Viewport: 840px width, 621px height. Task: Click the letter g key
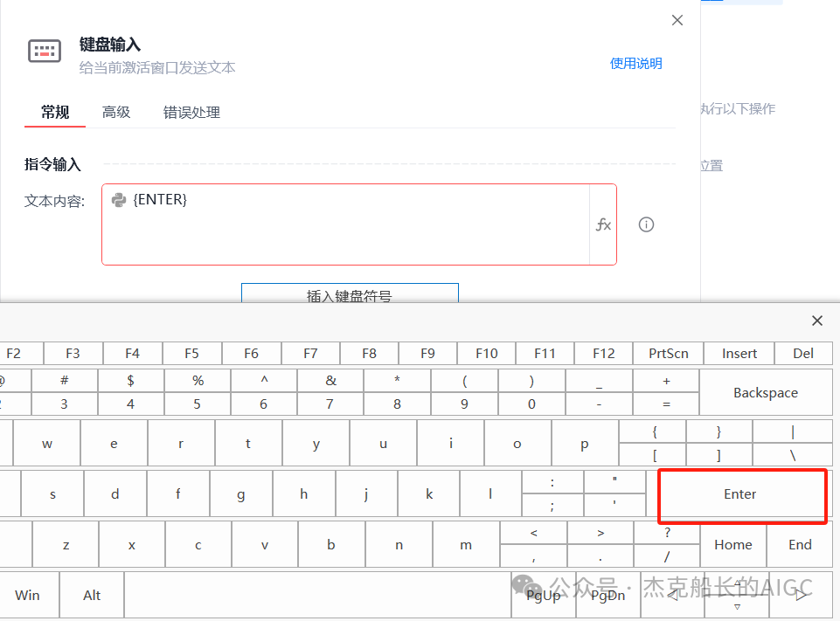(241, 494)
